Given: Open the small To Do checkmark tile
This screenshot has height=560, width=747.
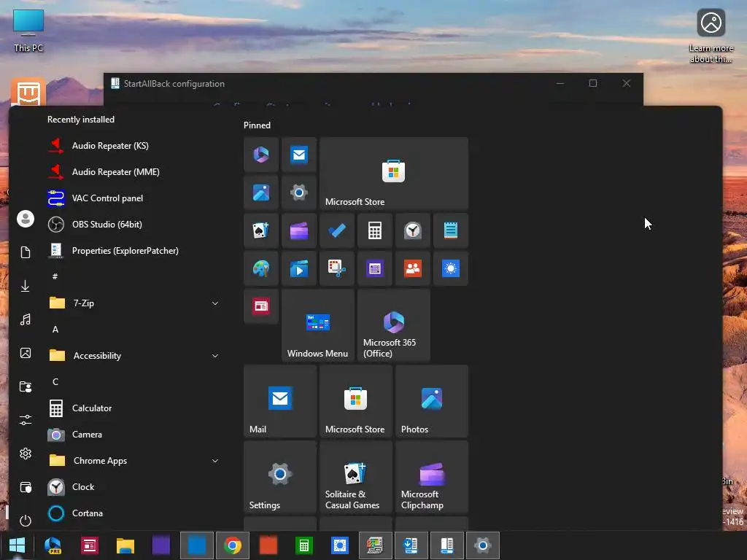Looking at the screenshot, I should [337, 230].
